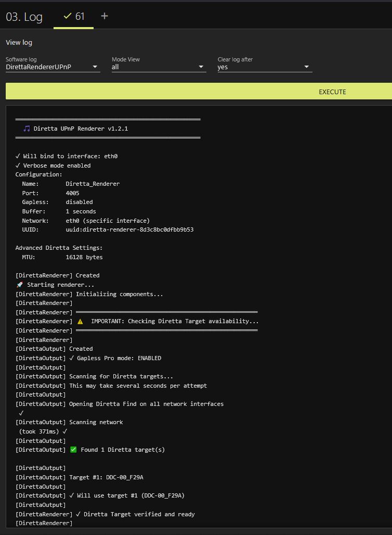Viewport: 392px width, 535px height.
Task: Click the warning triangle icon before IMPORTANT
Action: pyautogui.click(x=80, y=322)
